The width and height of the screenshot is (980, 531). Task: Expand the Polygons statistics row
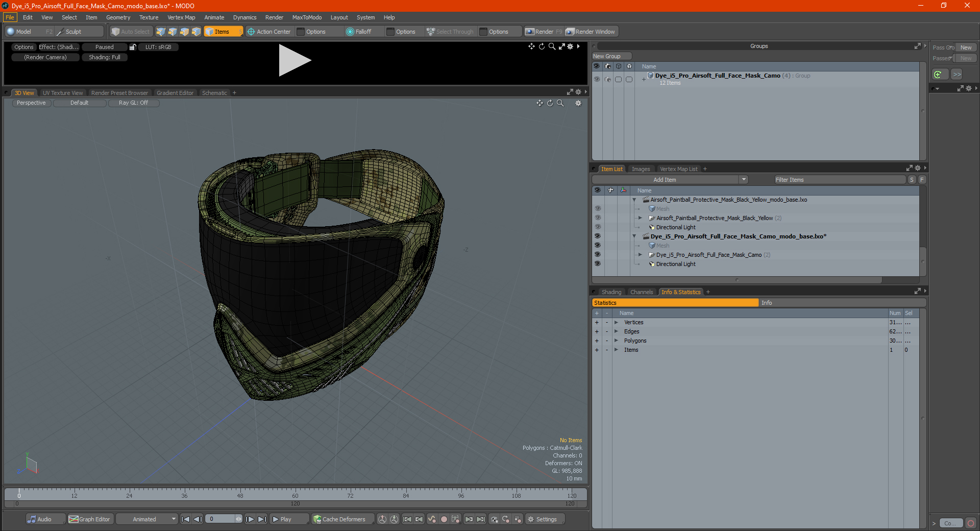click(x=617, y=341)
